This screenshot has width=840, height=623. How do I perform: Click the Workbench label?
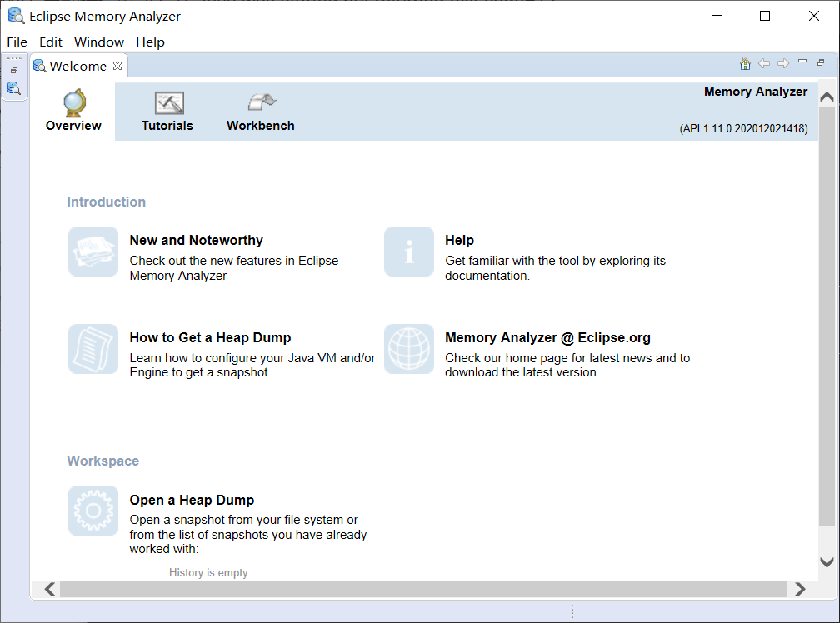260,126
